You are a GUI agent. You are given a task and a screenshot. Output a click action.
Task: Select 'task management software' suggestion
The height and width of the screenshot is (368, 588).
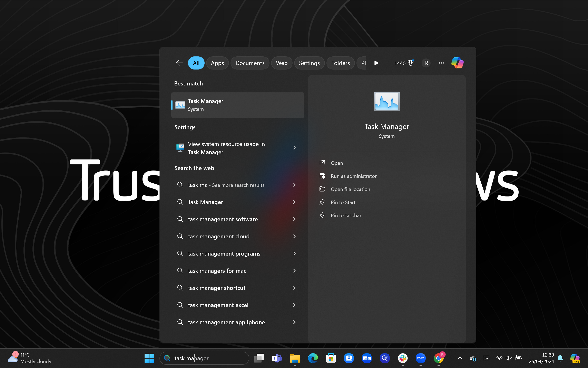point(237,219)
